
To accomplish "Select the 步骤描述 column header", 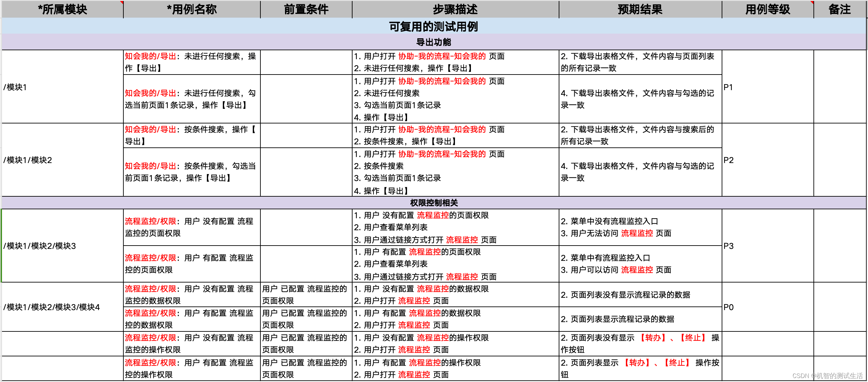I will tap(455, 9).
